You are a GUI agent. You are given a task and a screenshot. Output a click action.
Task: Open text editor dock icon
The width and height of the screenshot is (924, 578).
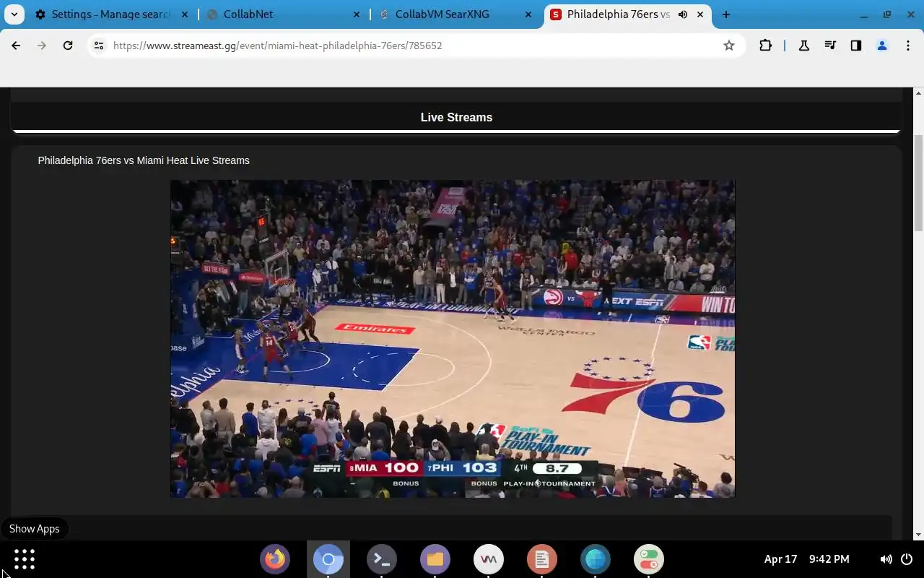click(x=542, y=559)
